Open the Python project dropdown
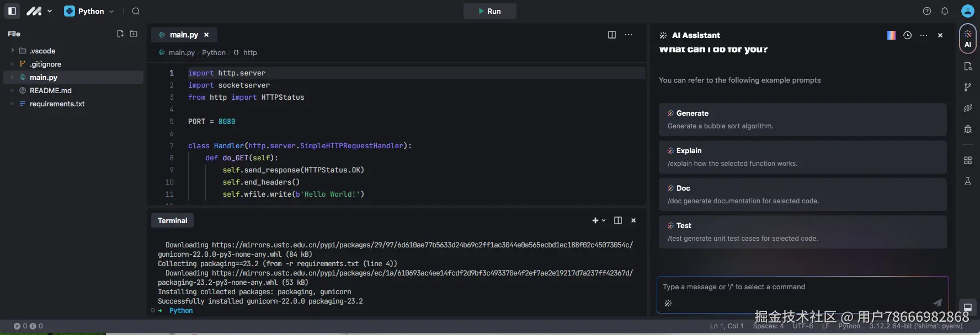980x335 pixels. pos(89,11)
